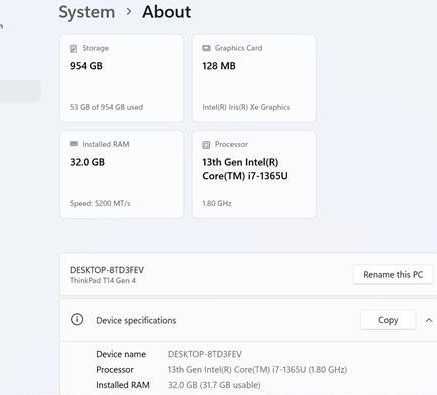Click the Storage disk icon
This screenshot has width=437, height=395.
(x=73, y=48)
